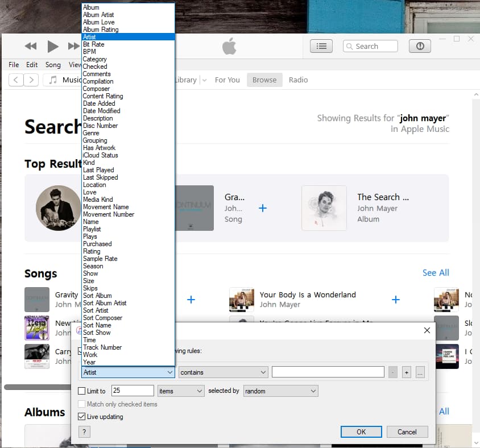Screen dimensions: 480x448
Task: Choose Track Number in the list
Action: pyautogui.click(x=129, y=347)
